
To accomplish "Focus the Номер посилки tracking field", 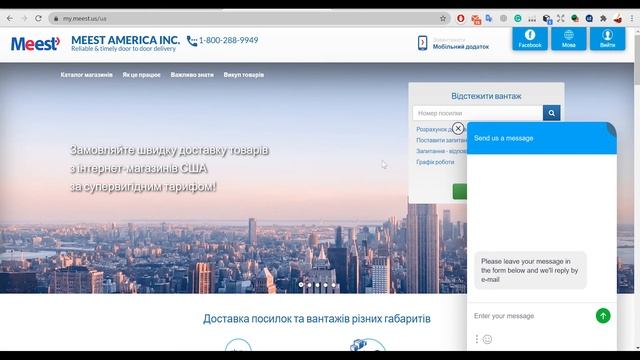I will 478,113.
